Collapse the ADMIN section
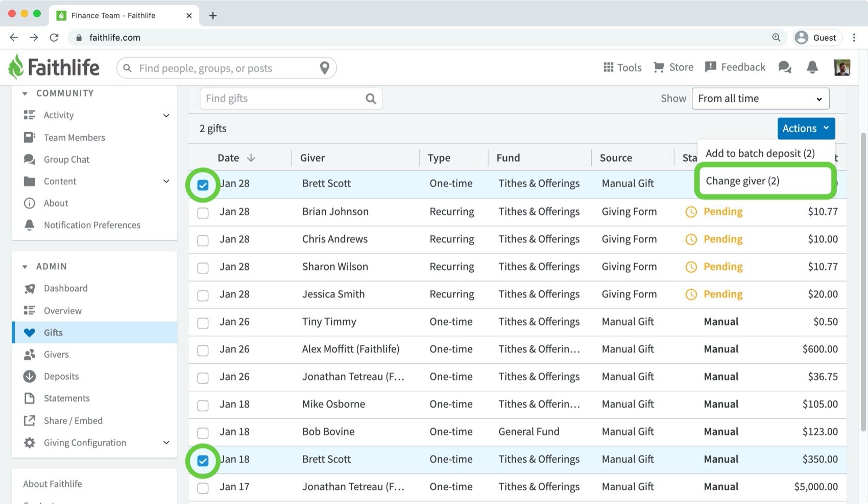The height and width of the screenshot is (504, 868). click(25, 267)
